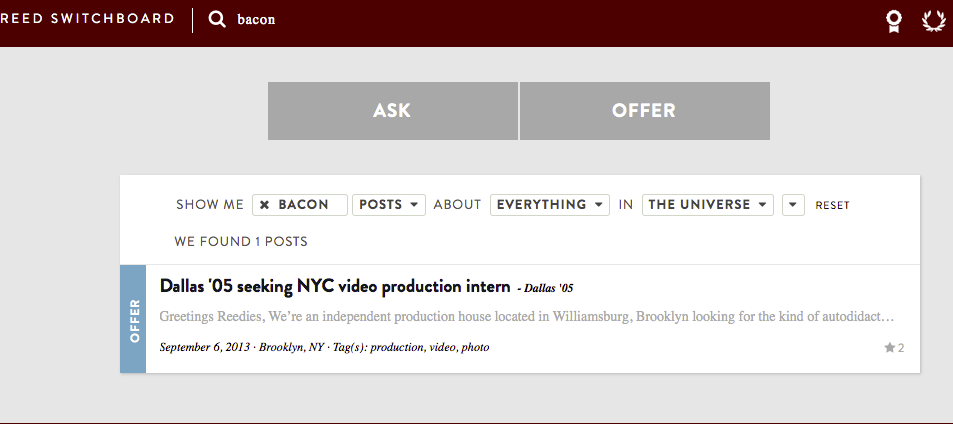Select the production tag

tap(397, 347)
